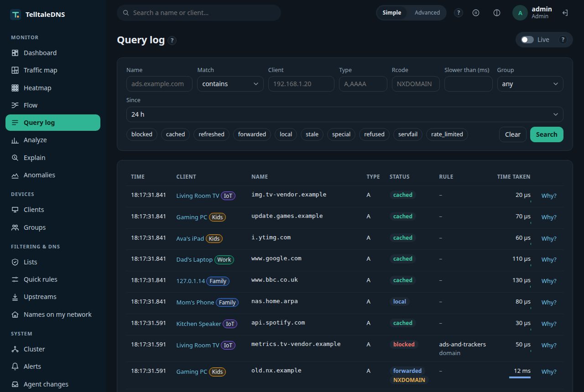
Task: Click the Upstreams download icon
Action: pos(15,297)
